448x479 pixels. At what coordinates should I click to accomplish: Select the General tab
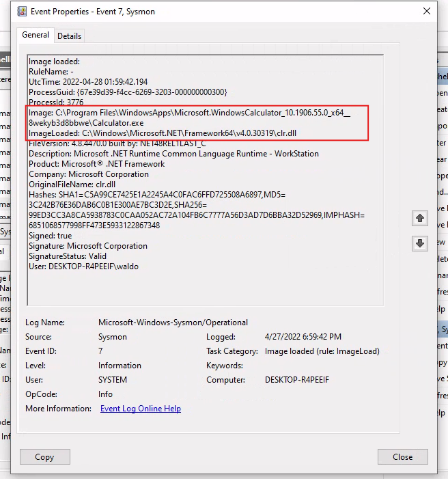(x=36, y=35)
